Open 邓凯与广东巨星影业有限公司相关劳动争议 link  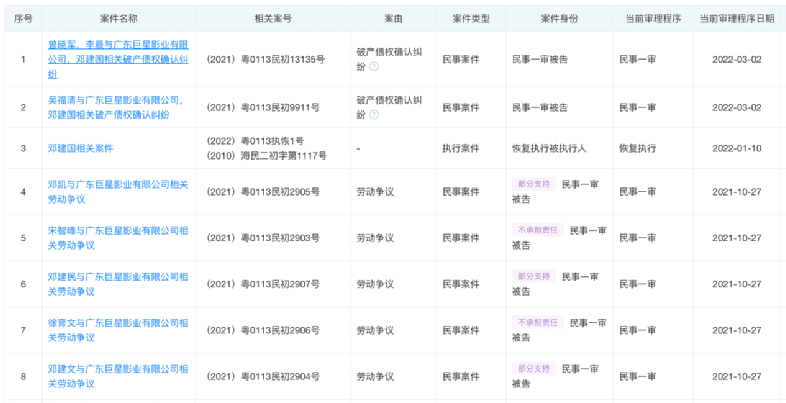[x=118, y=191]
